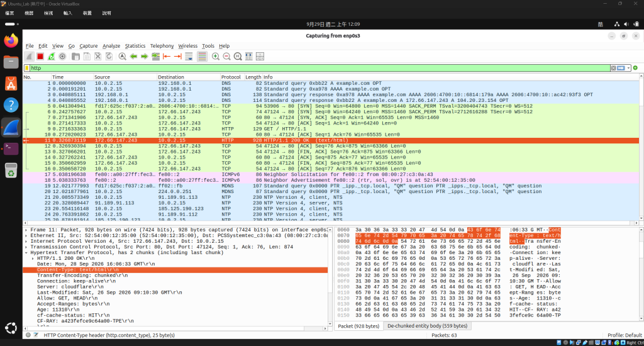Open the display filter history dropdown

tap(628, 68)
